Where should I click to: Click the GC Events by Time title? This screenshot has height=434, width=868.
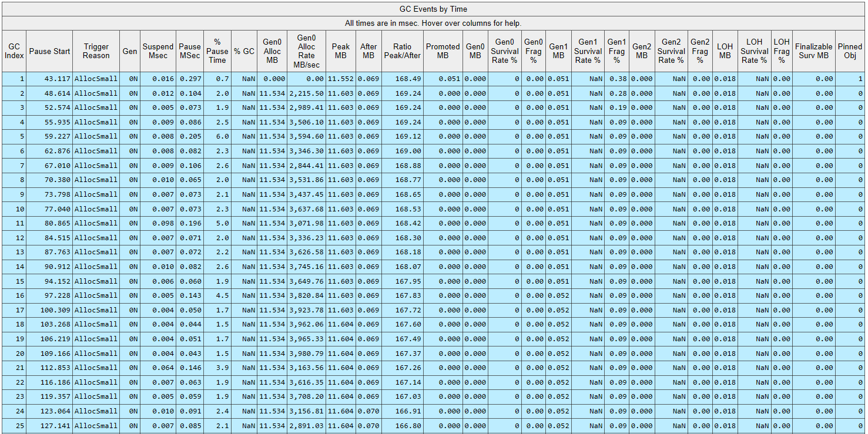click(433, 9)
